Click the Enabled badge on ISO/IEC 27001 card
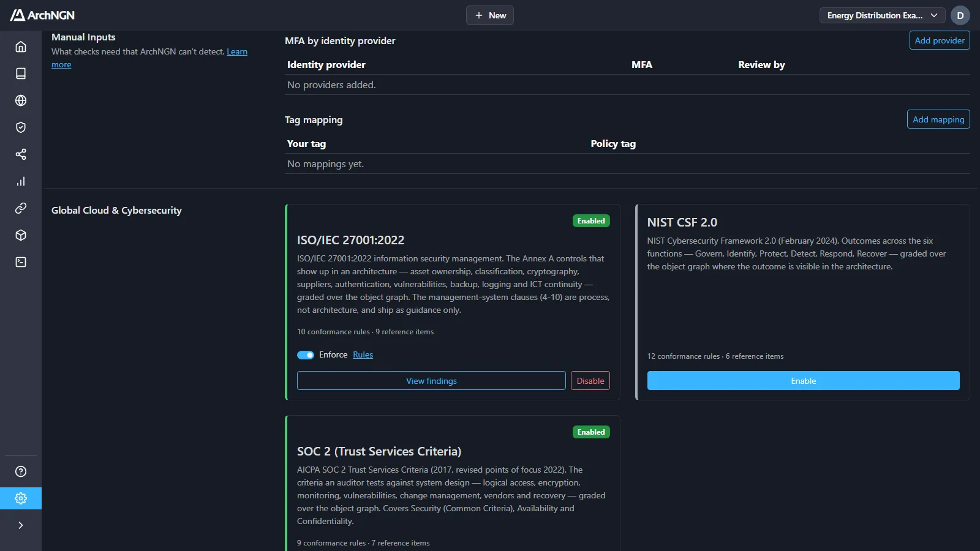The height and width of the screenshot is (551, 980). tap(591, 221)
